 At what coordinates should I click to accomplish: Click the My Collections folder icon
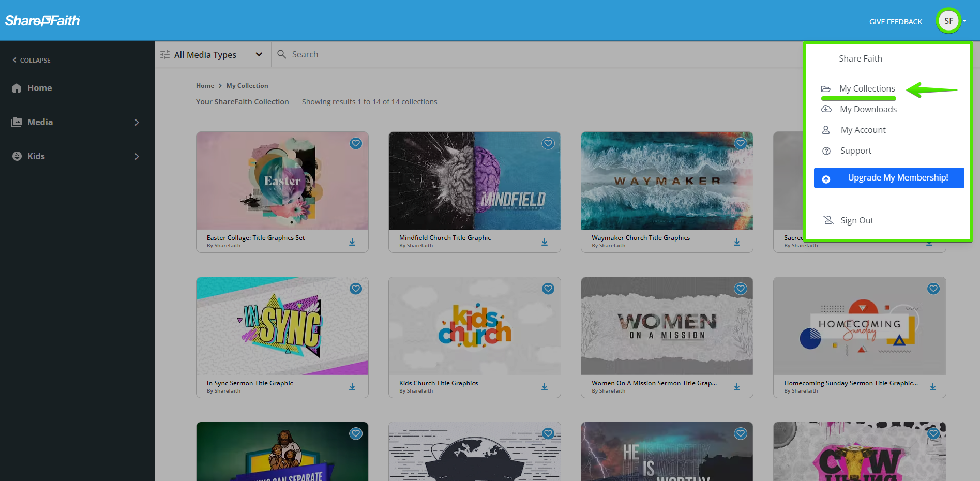(826, 89)
